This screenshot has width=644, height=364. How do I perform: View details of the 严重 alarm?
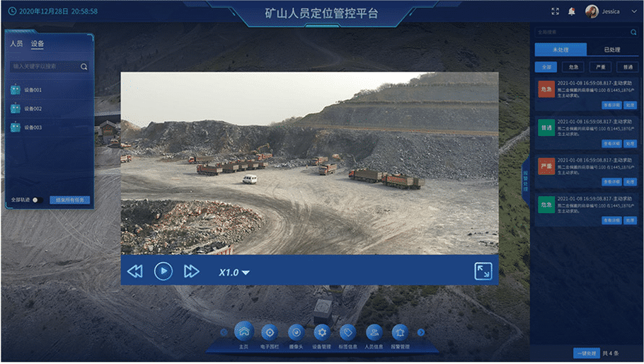[x=612, y=181]
